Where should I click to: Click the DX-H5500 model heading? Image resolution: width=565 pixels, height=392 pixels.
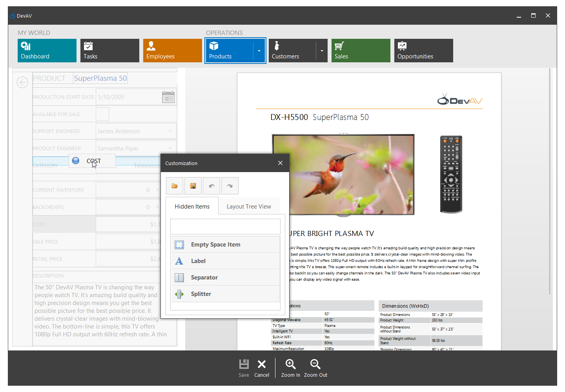[x=289, y=117]
